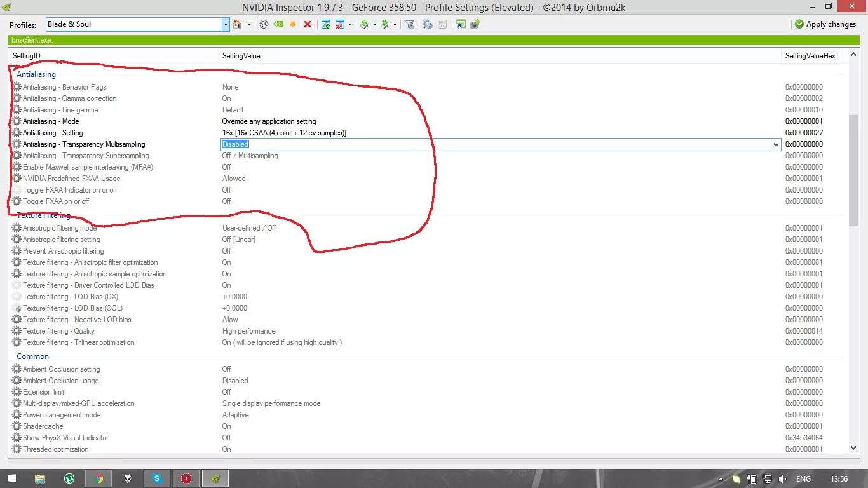Click the vertical scrollbar thumb of settings list
The width and height of the screenshot is (868, 488).
pyautogui.click(x=853, y=170)
